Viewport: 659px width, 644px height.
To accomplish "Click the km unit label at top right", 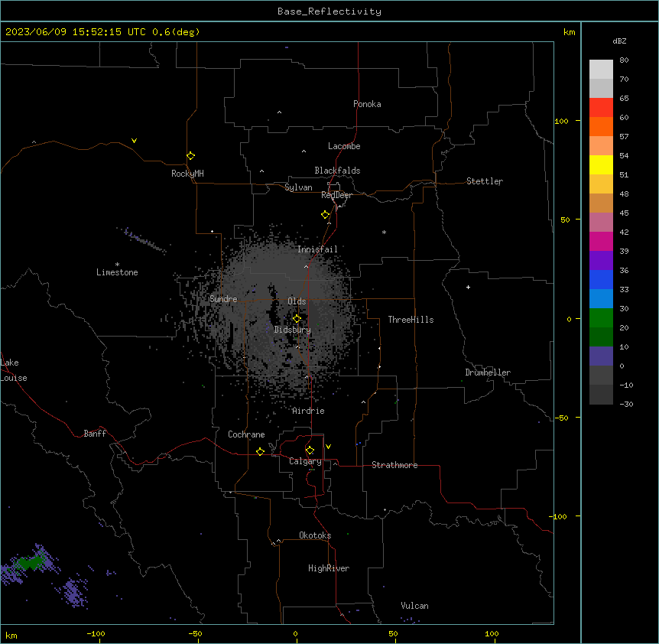I will [569, 32].
